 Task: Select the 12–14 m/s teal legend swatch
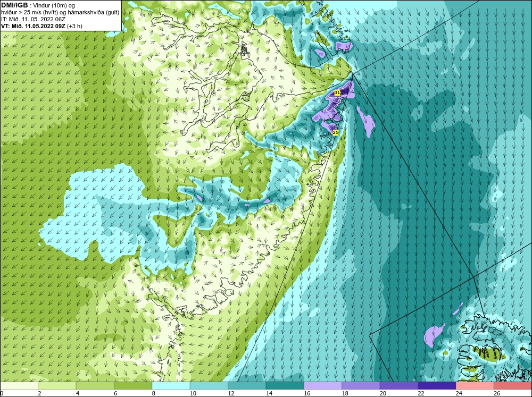247,385
